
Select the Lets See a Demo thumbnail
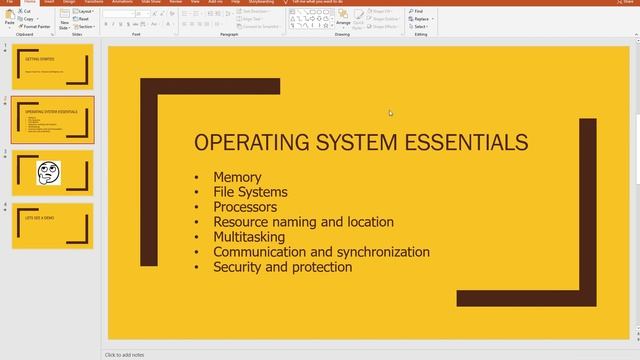(53, 226)
